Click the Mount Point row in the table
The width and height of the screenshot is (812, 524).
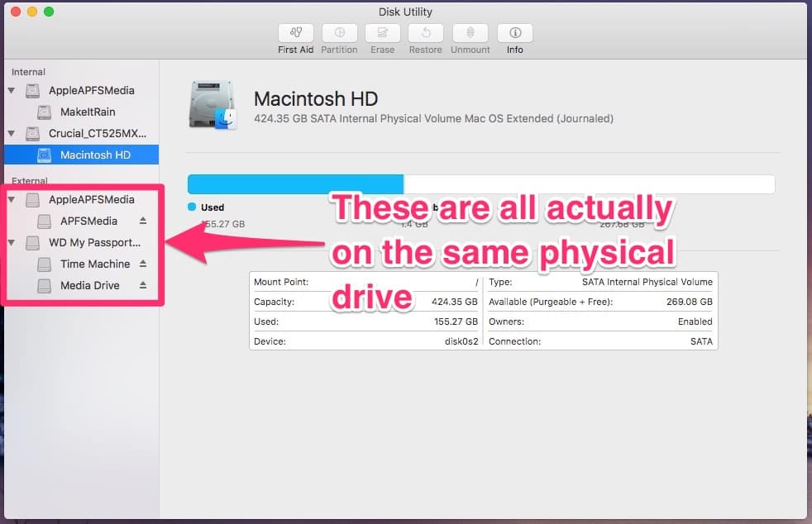click(366, 282)
